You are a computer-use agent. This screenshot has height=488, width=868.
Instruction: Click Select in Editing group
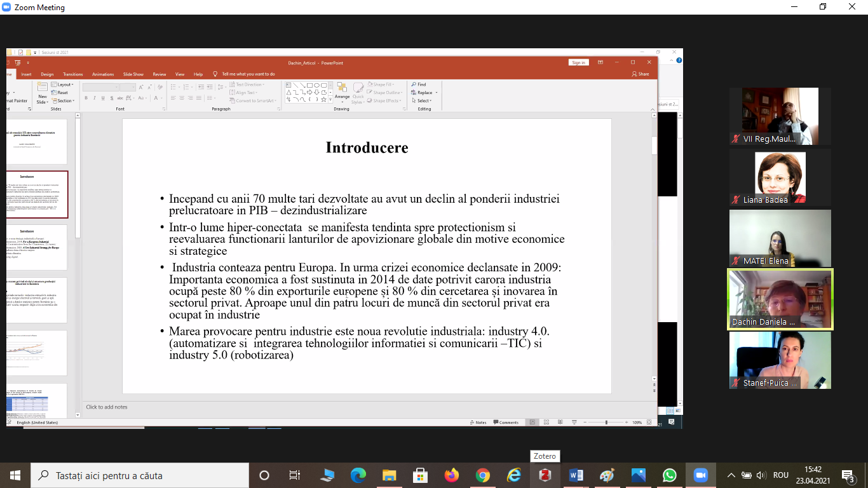[x=421, y=100]
